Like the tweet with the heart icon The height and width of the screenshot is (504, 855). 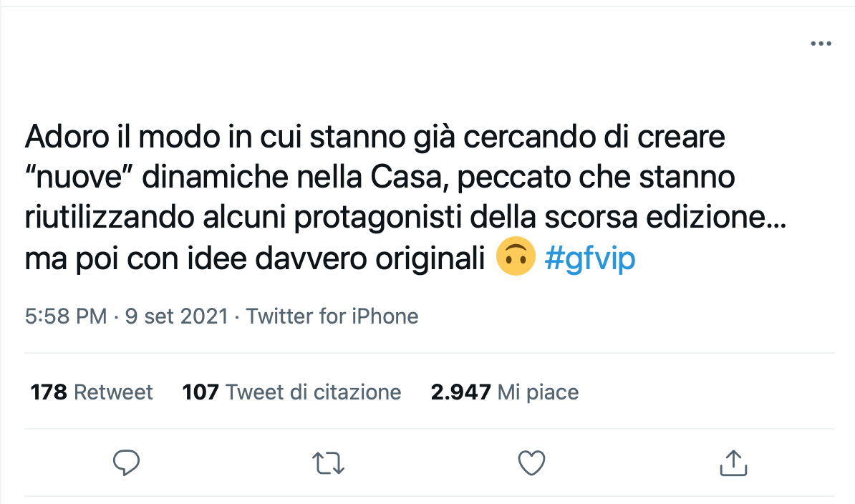pyautogui.click(x=532, y=462)
